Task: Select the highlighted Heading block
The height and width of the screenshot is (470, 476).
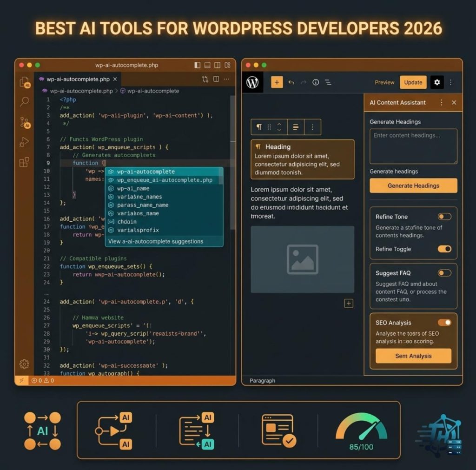Action: coord(302,159)
